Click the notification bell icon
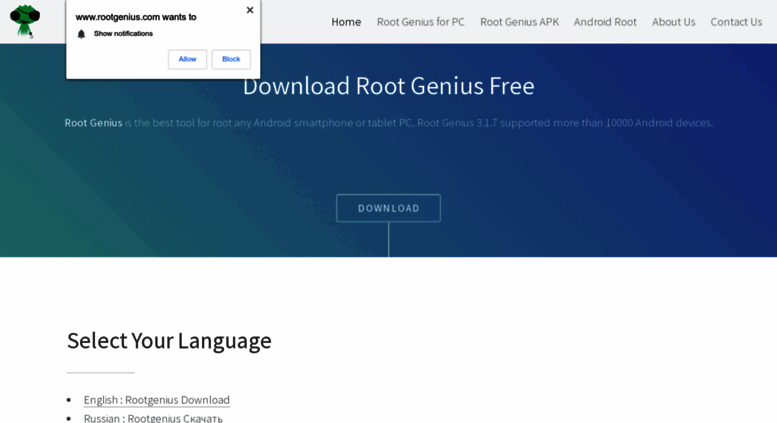777x423 pixels. pyautogui.click(x=81, y=34)
